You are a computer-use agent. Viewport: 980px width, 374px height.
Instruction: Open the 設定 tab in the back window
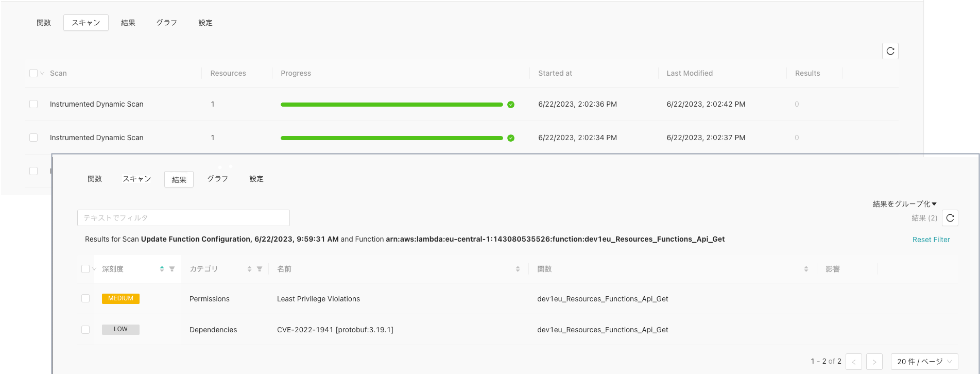(205, 23)
